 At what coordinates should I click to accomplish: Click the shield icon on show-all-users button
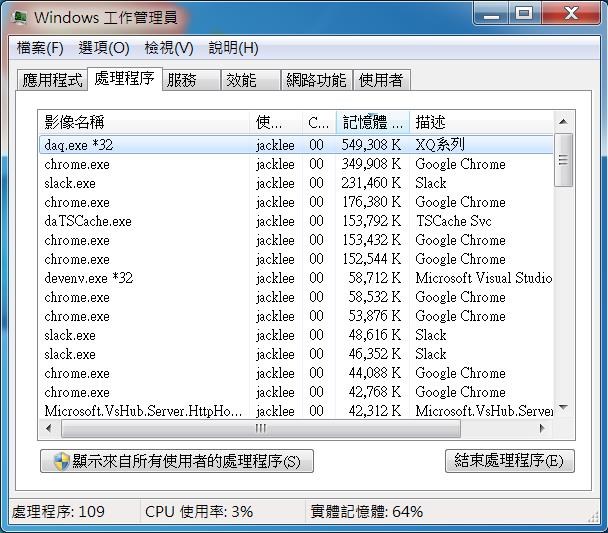pyautogui.click(x=59, y=461)
